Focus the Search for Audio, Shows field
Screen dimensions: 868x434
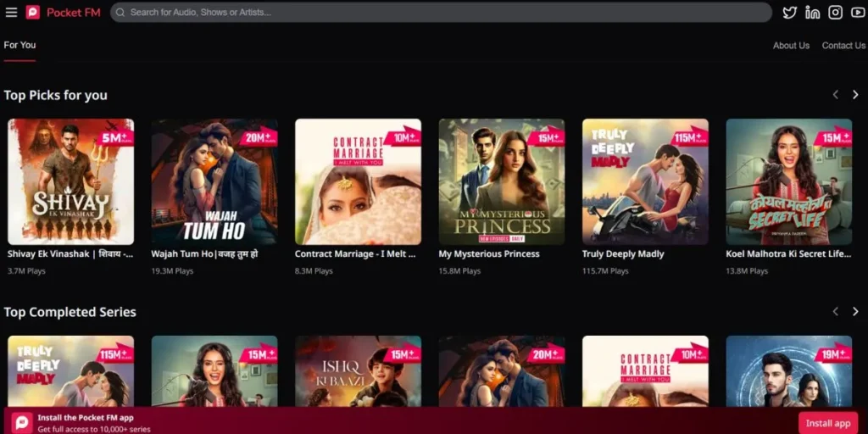click(441, 12)
